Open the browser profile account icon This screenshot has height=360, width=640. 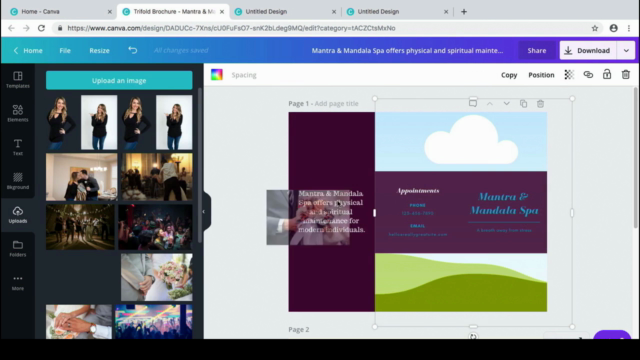click(613, 28)
